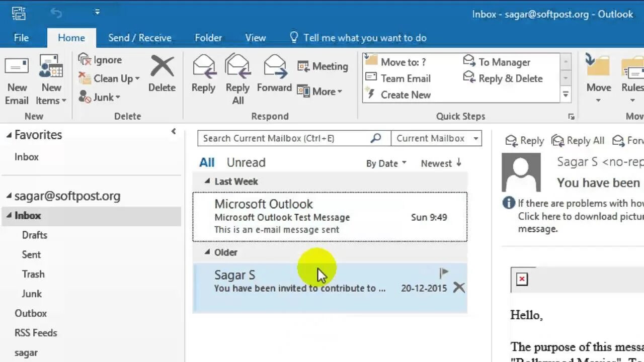Open the Inbox under Favorites
The height and width of the screenshot is (362, 644).
point(27,157)
